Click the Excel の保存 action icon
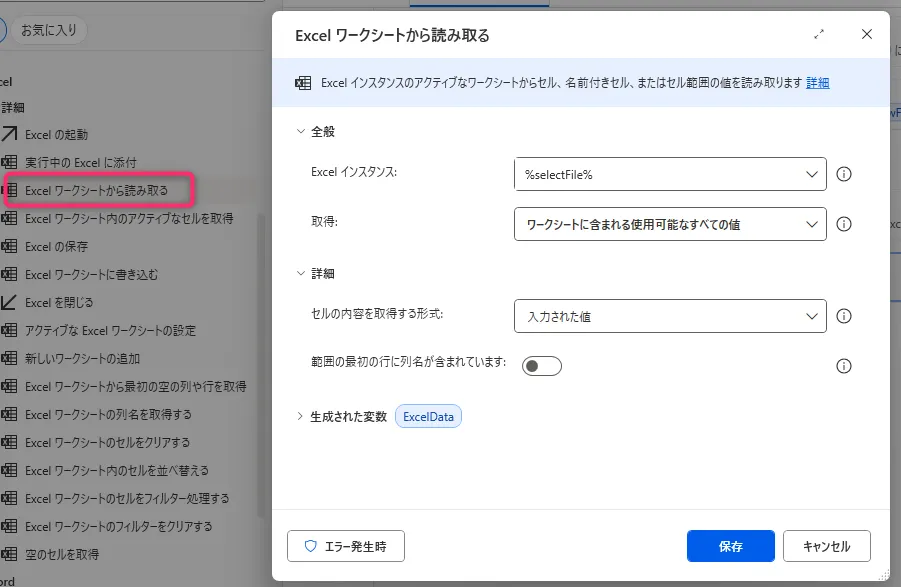The height and width of the screenshot is (587, 901). pyautogui.click(x=9, y=246)
